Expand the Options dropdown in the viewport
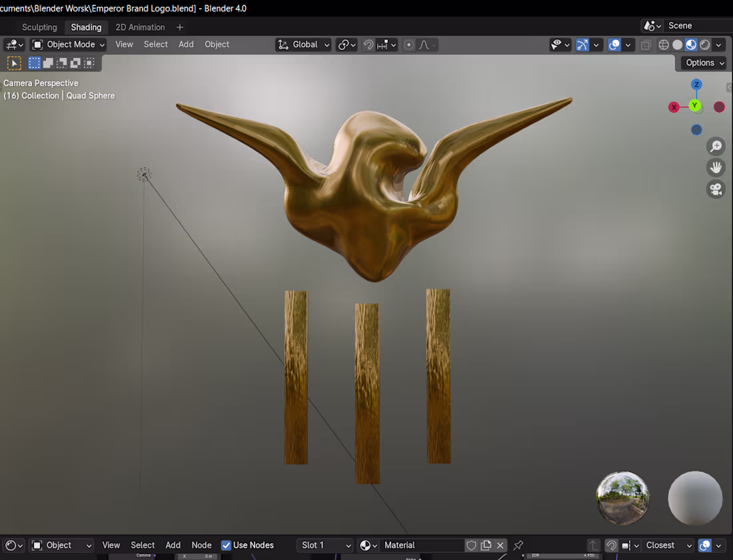This screenshot has width=733, height=560. [x=702, y=63]
